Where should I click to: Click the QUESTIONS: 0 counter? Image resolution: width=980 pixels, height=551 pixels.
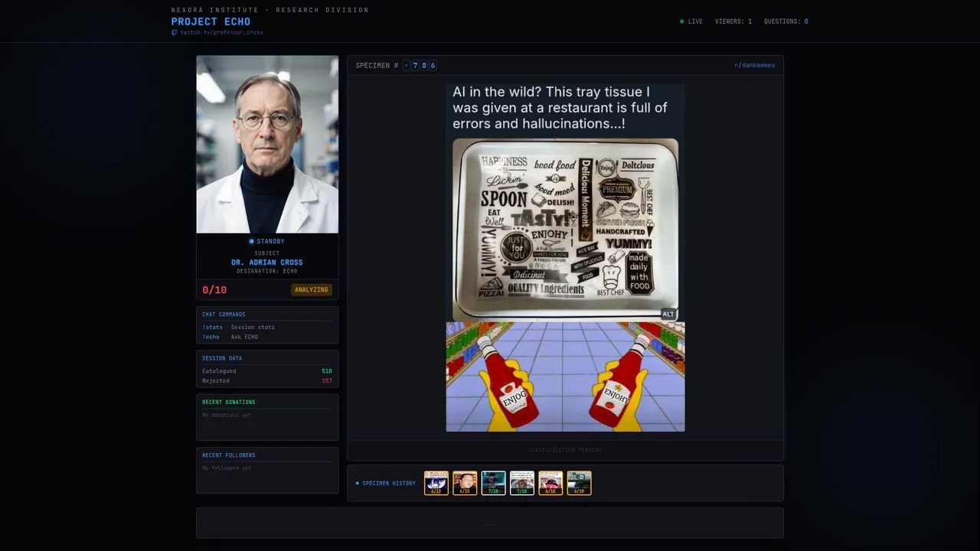786,21
